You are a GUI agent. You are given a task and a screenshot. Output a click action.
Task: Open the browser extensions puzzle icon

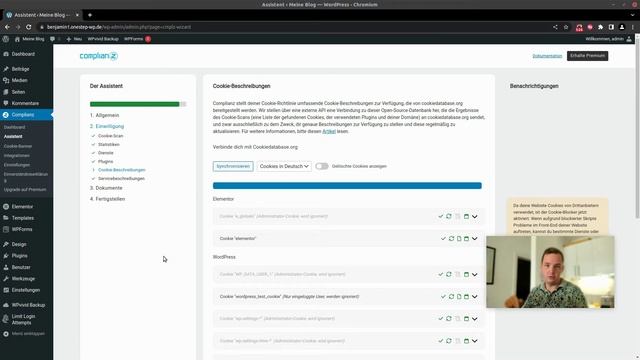[x=600, y=27]
